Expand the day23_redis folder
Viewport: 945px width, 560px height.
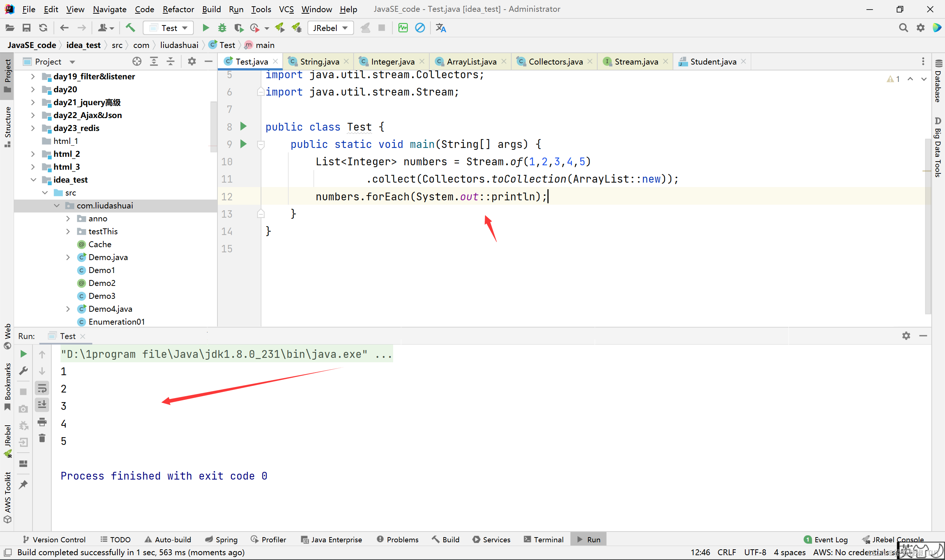coord(33,128)
